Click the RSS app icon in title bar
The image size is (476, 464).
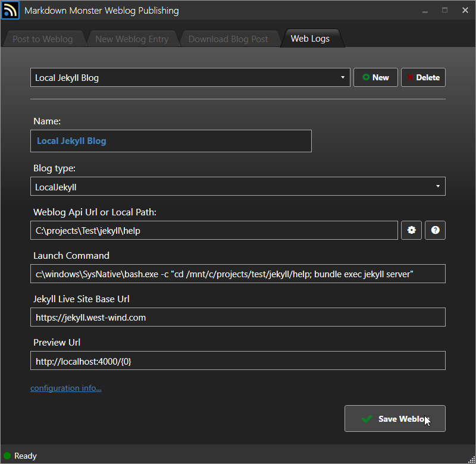tap(10, 10)
